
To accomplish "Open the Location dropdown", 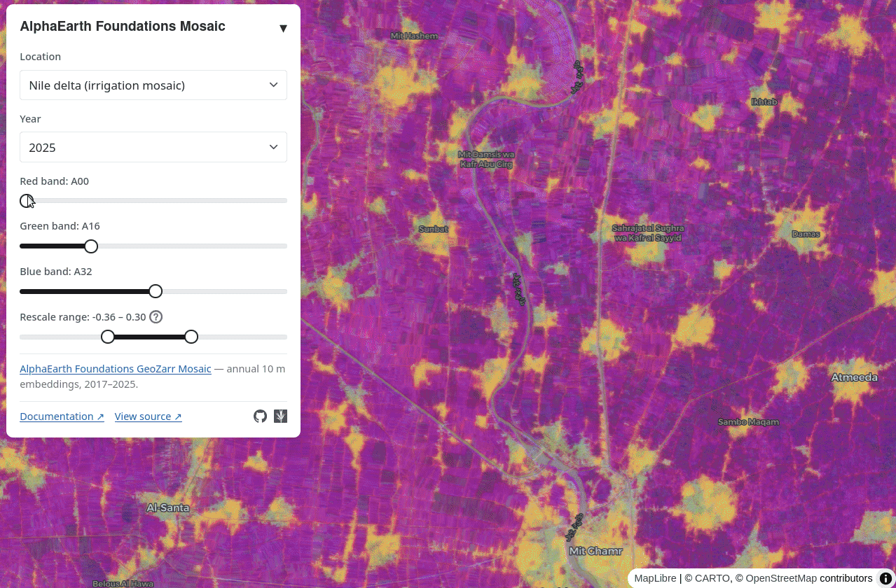I will pos(153,85).
